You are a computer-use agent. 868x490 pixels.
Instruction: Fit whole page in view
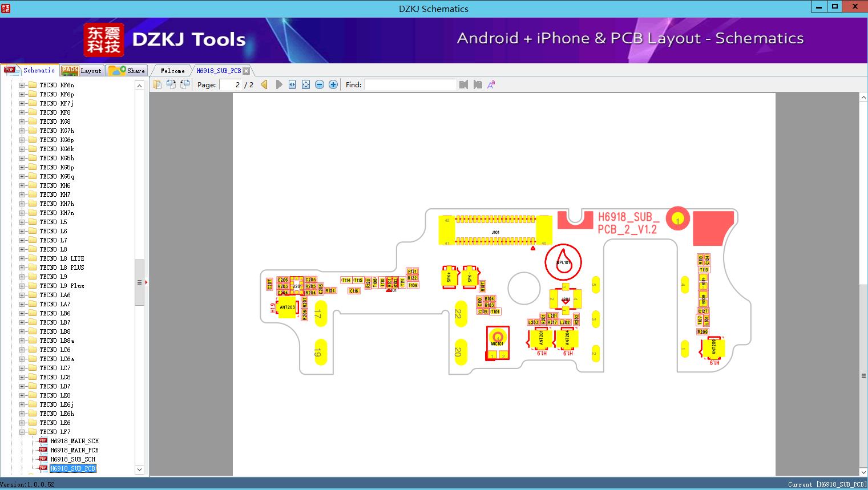click(x=306, y=84)
